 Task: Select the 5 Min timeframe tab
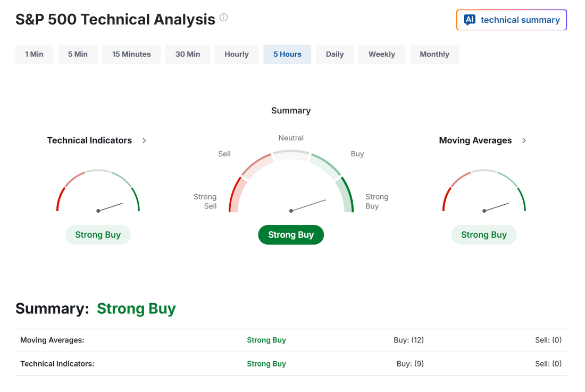click(x=78, y=54)
